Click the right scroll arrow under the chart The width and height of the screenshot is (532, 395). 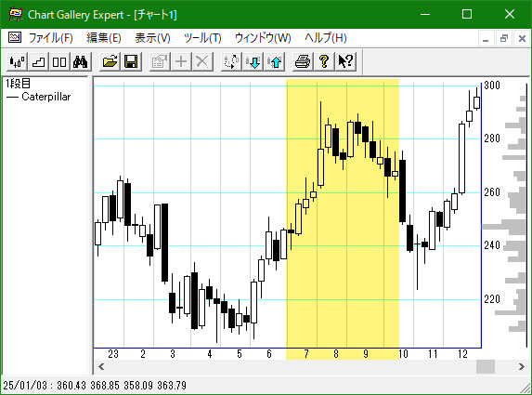click(522, 366)
